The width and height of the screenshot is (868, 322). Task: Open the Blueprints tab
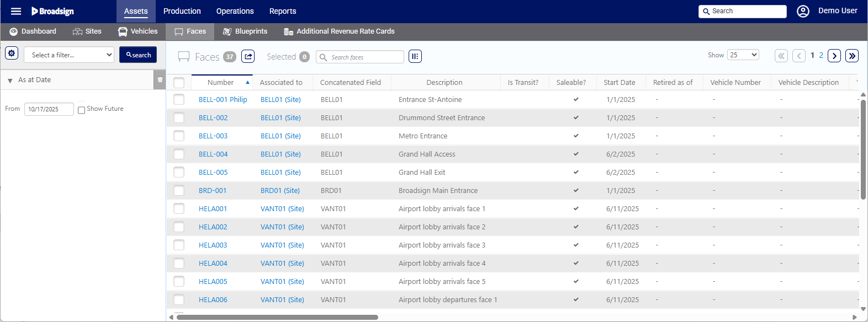(x=245, y=31)
